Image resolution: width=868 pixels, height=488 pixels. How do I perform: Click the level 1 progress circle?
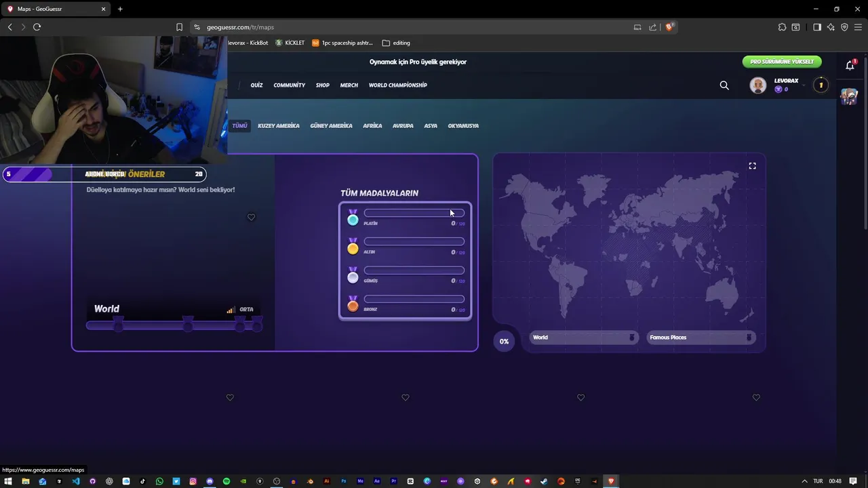[821, 85]
